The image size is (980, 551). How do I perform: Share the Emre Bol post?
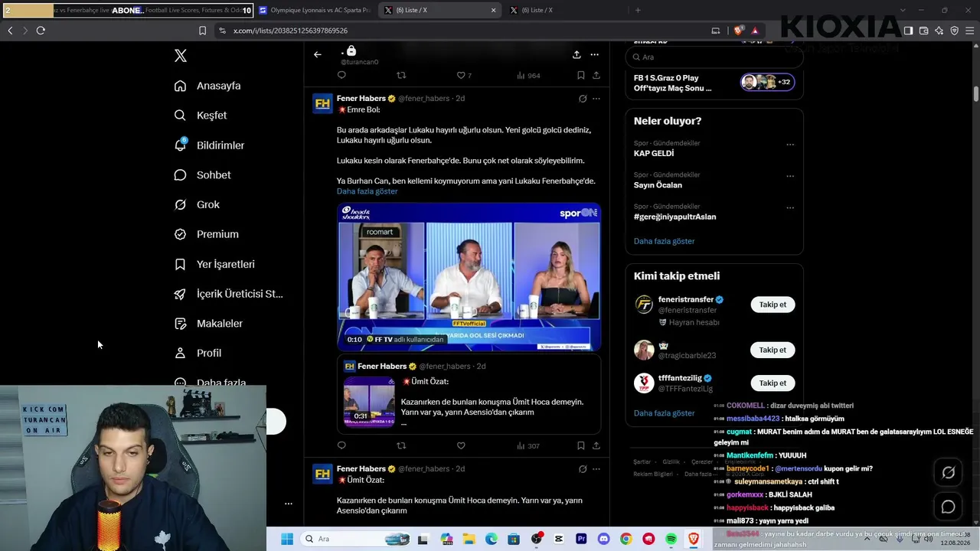tap(596, 445)
